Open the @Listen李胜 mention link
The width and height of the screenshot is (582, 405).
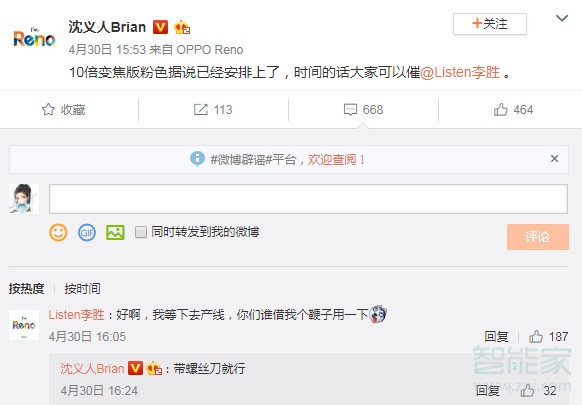(x=460, y=72)
